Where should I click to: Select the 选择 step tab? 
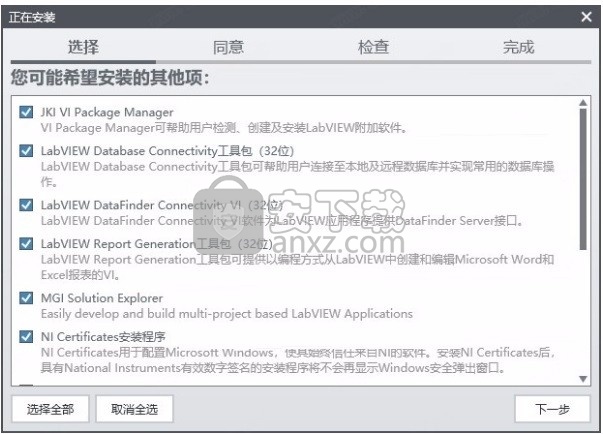tap(83, 47)
